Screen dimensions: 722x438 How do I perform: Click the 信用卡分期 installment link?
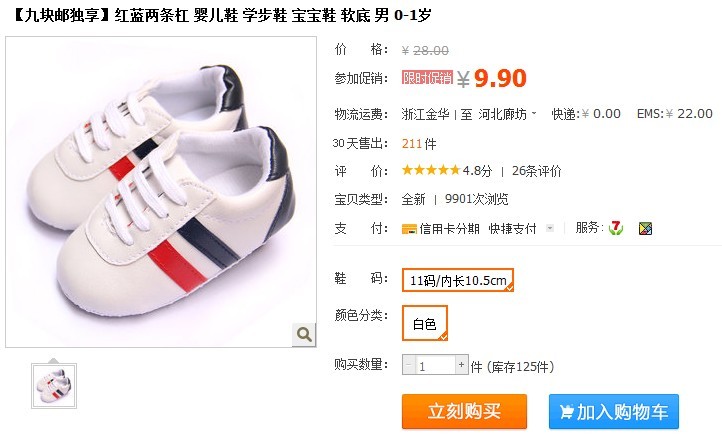click(449, 228)
